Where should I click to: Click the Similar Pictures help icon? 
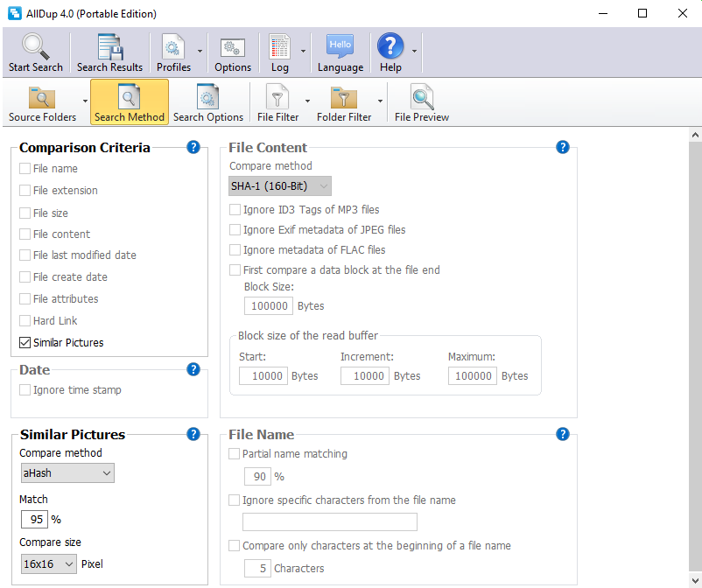(x=193, y=434)
